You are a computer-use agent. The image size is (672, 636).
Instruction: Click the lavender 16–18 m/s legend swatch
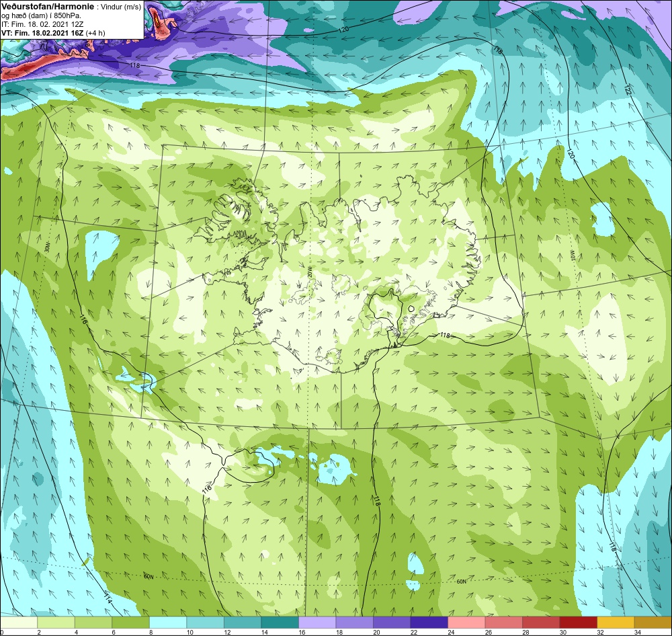coord(317,623)
